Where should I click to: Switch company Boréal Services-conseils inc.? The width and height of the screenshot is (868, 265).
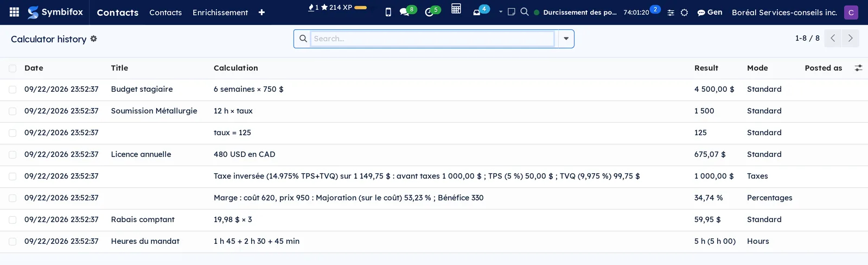coord(784,12)
